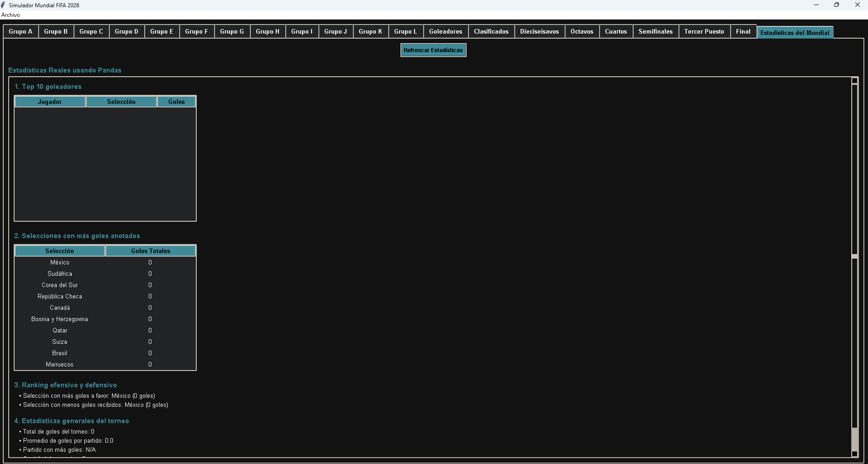Select the Qatar table row
This screenshot has width=868, height=464.
click(105, 330)
